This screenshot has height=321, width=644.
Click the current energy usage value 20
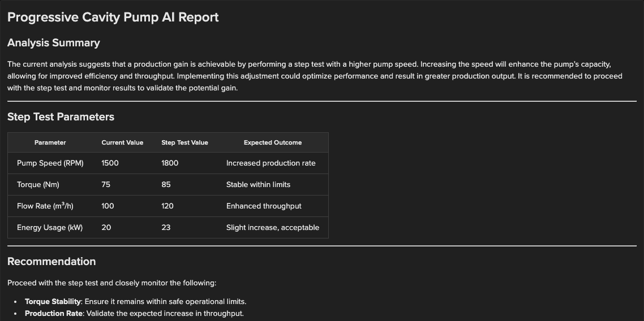point(106,228)
